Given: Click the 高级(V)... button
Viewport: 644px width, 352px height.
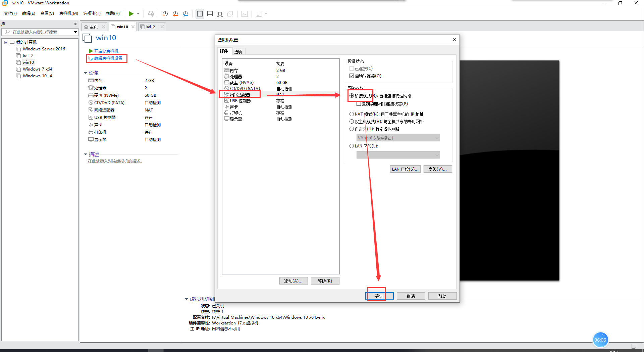Looking at the screenshot, I should 437,169.
